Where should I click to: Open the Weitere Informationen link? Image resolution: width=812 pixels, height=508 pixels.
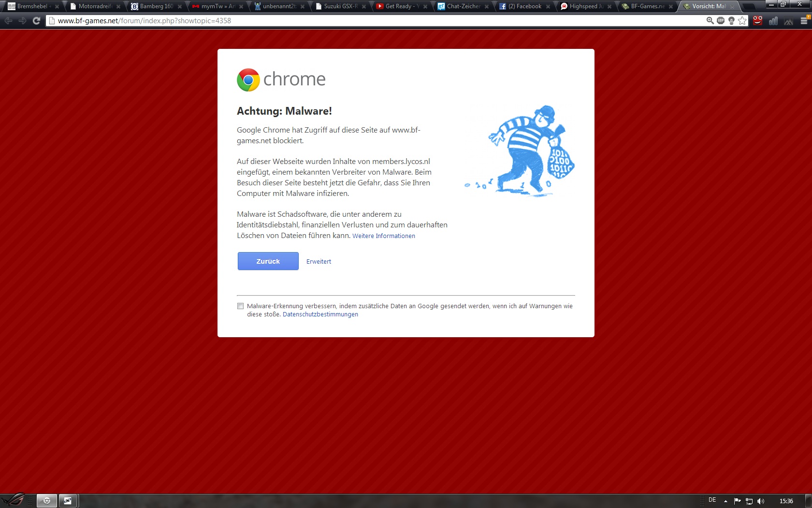point(383,236)
